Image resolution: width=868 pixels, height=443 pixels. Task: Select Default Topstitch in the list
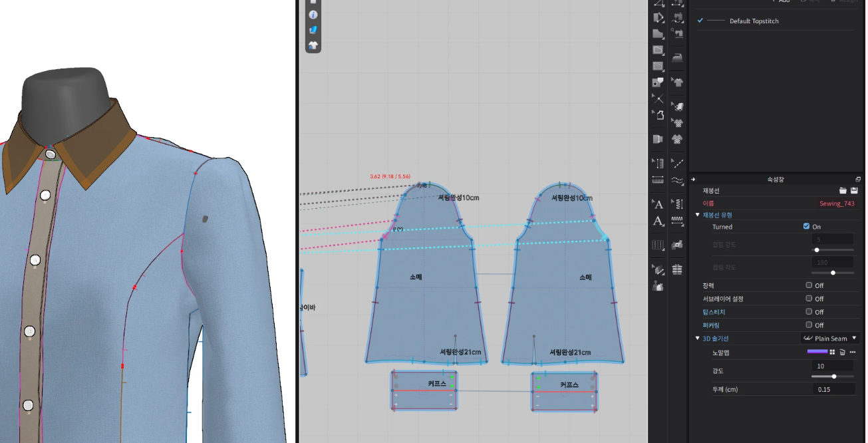coord(754,21)
